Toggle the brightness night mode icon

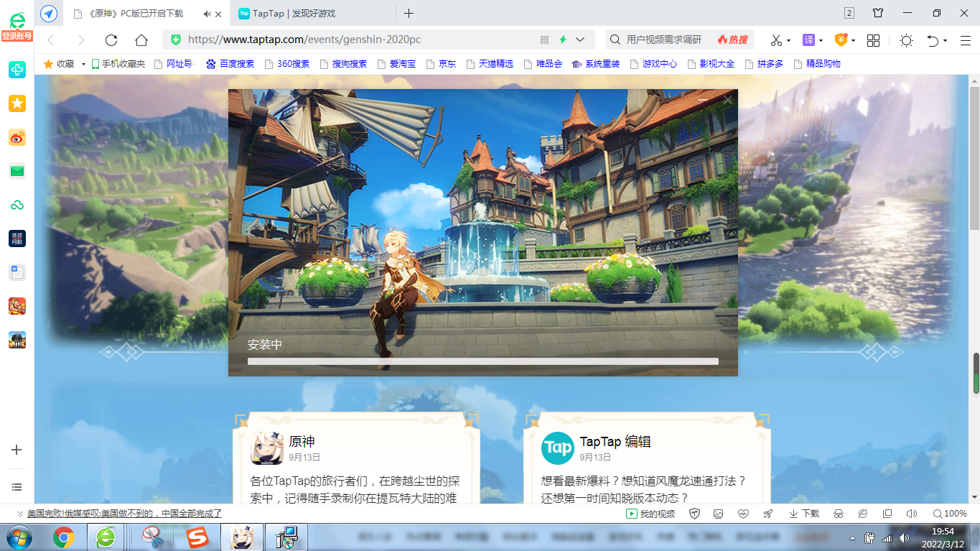(x=906, y=40)
